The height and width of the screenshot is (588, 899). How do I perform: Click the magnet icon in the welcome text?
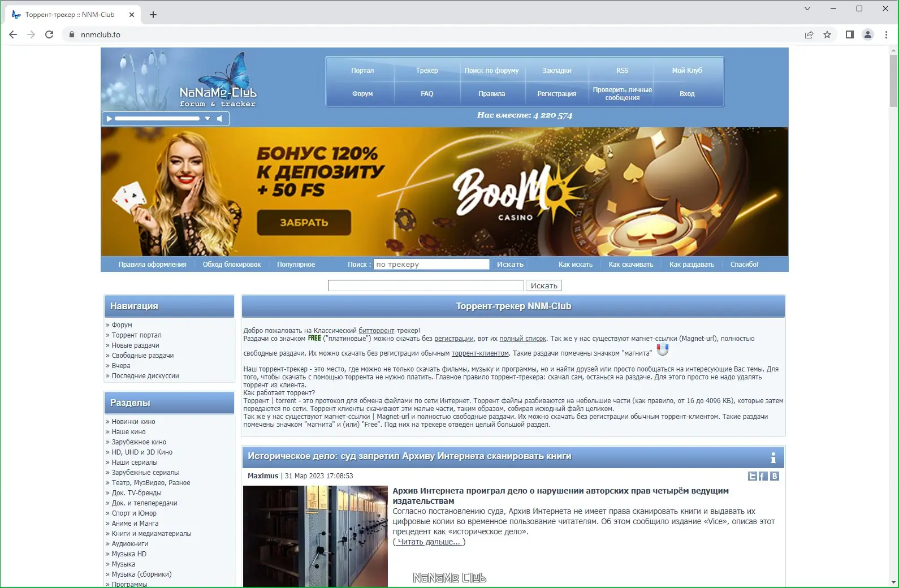(x=663, y=350)
